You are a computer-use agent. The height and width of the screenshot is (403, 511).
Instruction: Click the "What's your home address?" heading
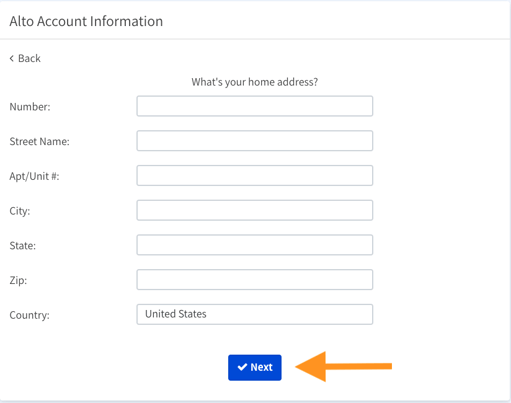[255, 82]
